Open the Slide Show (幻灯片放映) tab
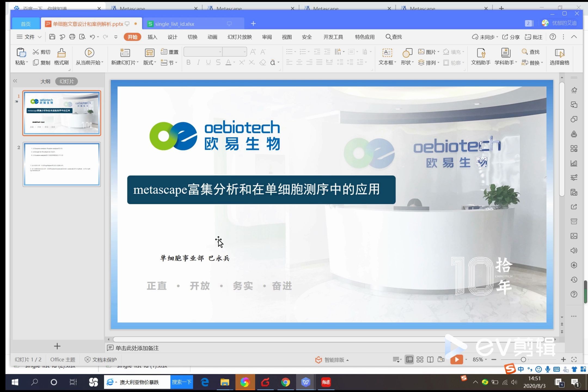588x392 pixels. click(240, 37)
